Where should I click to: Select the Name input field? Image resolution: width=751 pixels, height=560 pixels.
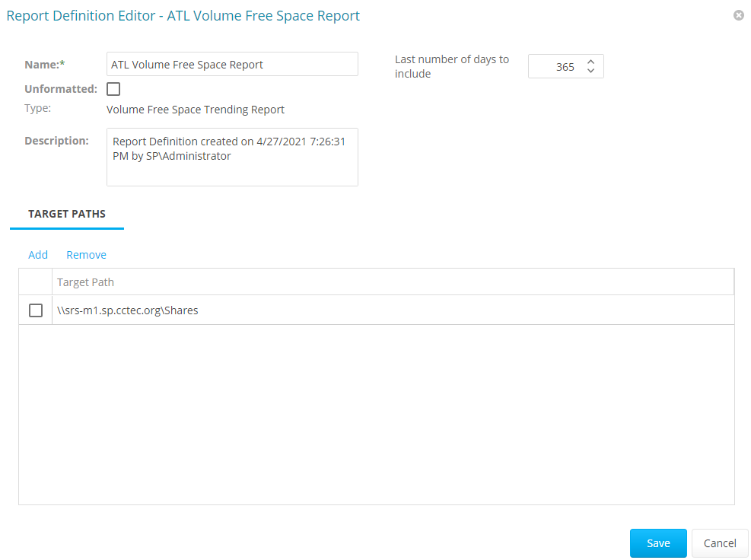tap(231, 64)
